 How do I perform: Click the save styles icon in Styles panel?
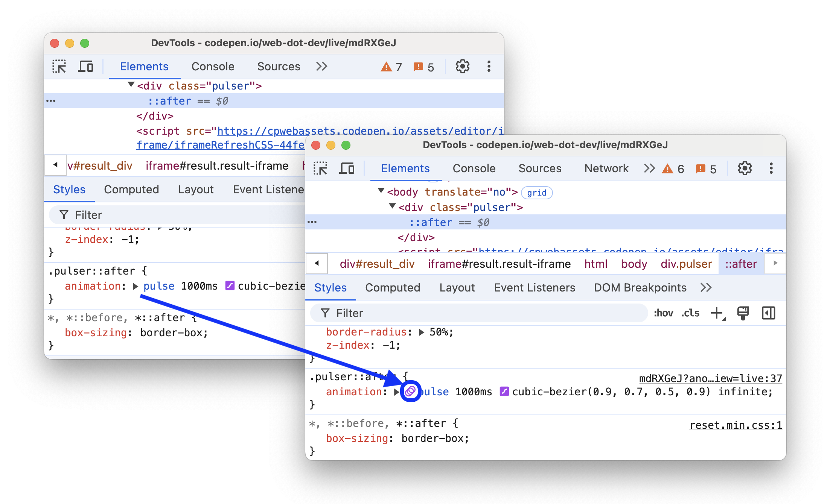(743, 314)
